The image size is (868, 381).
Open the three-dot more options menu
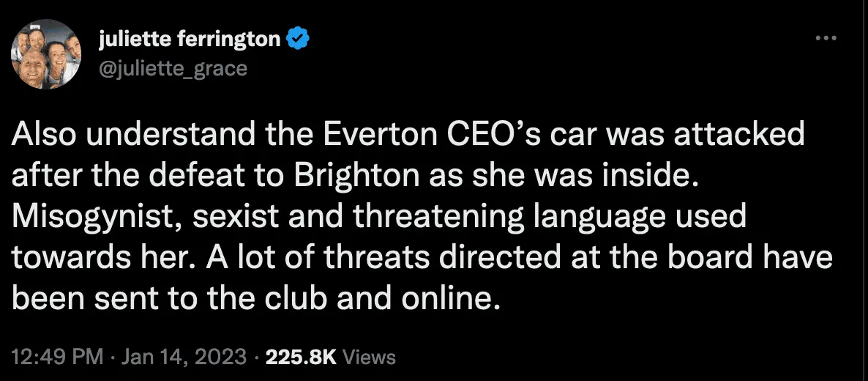[x=826, y=38]
